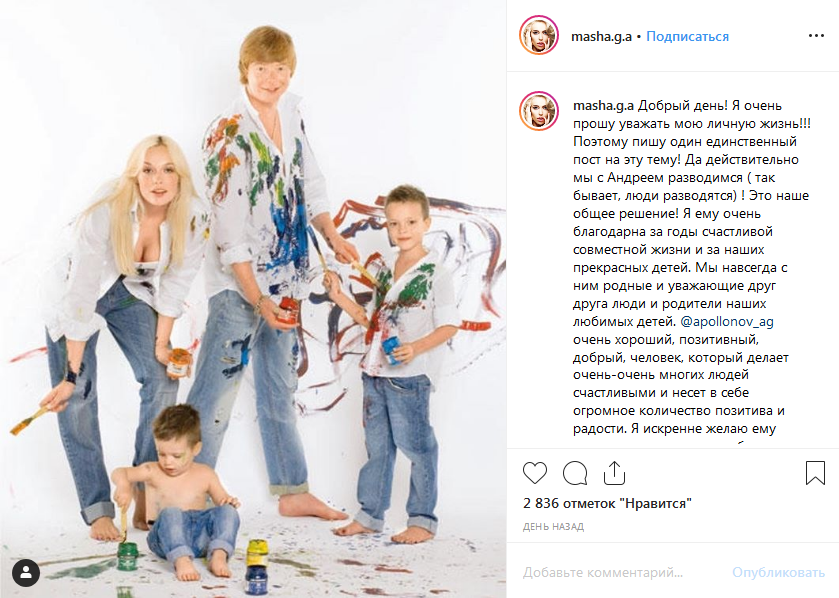Like the post with the heart icon
The width and height of the screenshot is (839, 598).
(x=535, y=473)
